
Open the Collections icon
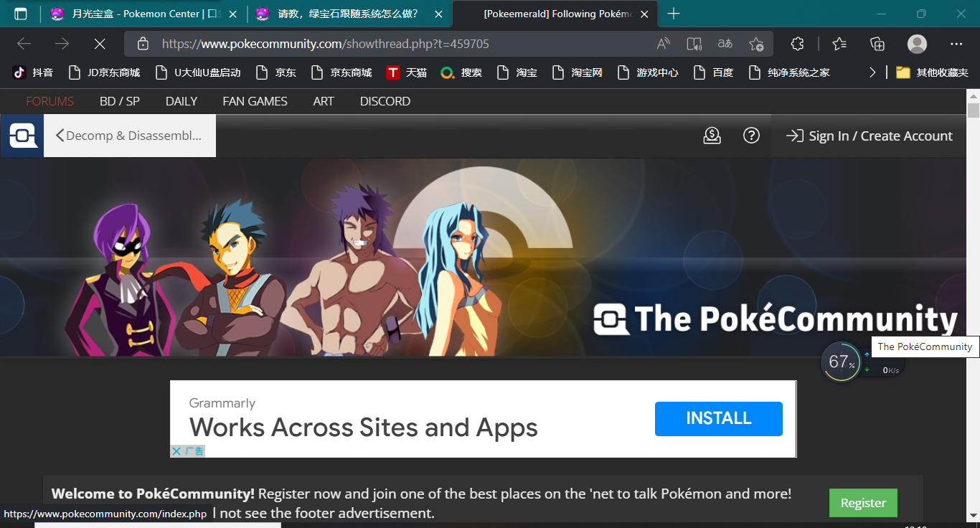pos(877,44)
